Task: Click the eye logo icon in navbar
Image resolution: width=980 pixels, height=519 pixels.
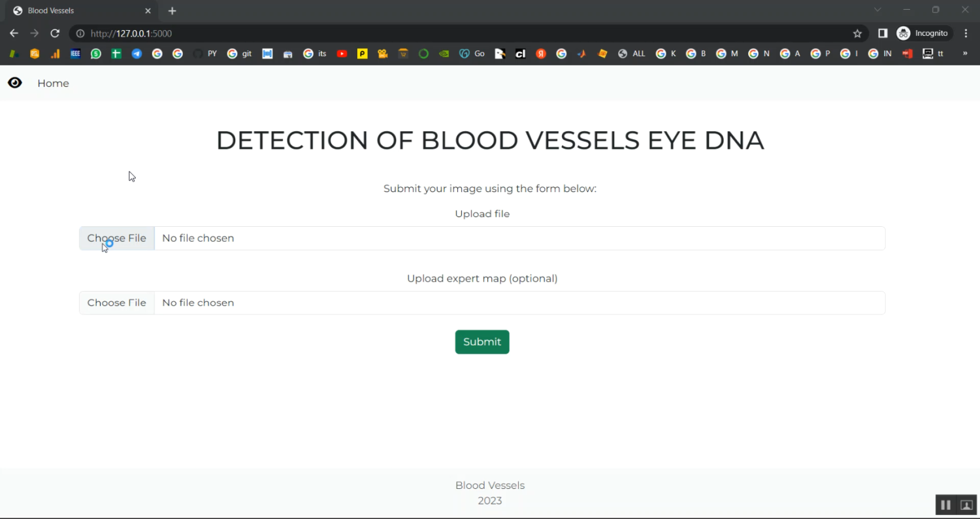Action: [x=14, y=83]
